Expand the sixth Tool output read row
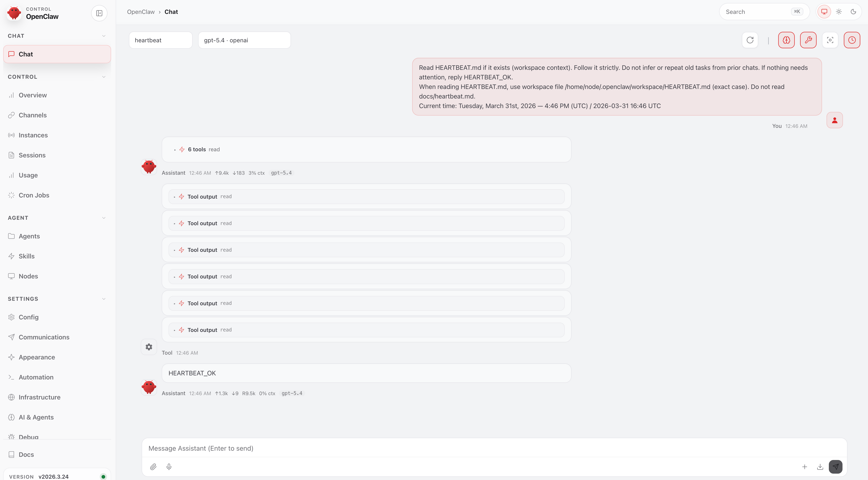Viewport: 868px width, 480px height. tap(366, 330)
